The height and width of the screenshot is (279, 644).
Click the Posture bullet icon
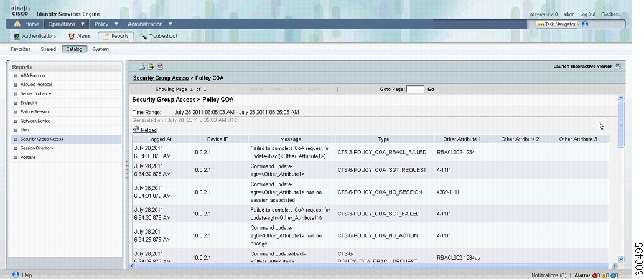(x=16, y=158)
